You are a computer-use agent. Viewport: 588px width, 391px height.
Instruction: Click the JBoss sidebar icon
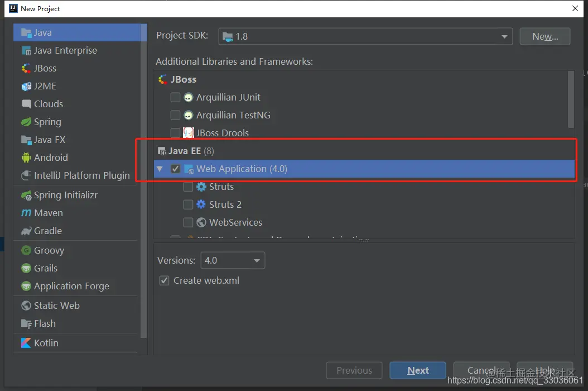coord(26,68)
